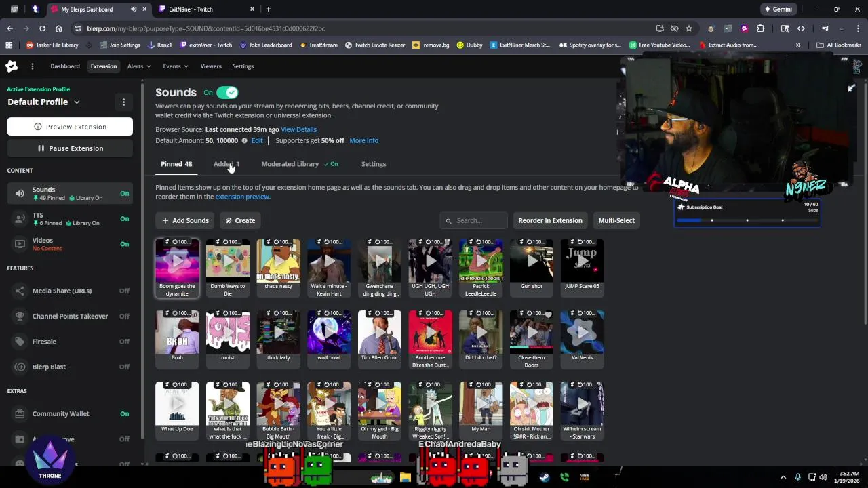Click the TTS icon in sidebar

[20, 219]
